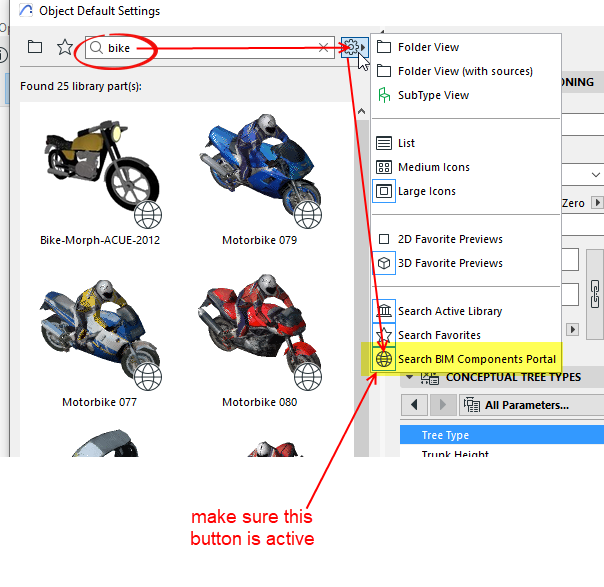Click the Medium Icons grid icon
The height and width of the screenshot is (587, 604).
coord(384,167)
